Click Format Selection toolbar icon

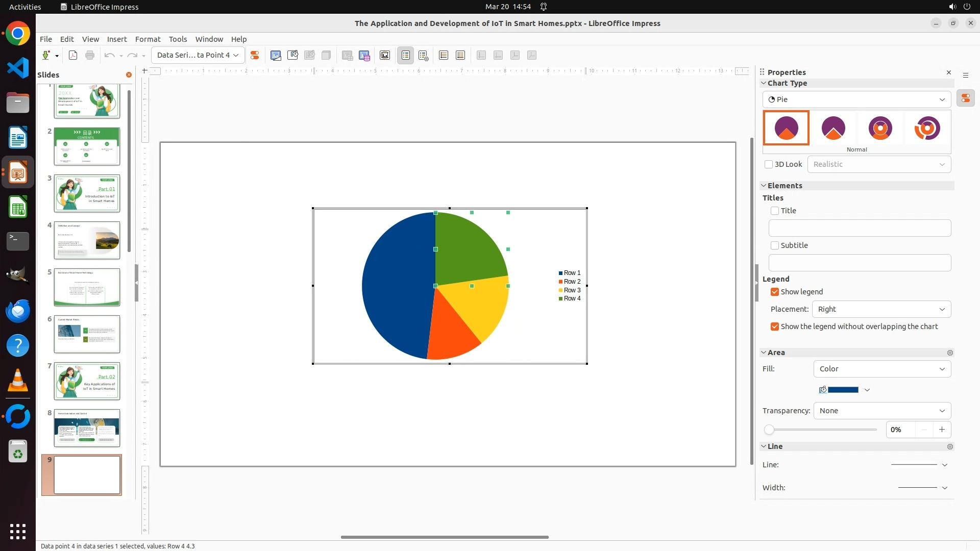(x=255, y=55)
